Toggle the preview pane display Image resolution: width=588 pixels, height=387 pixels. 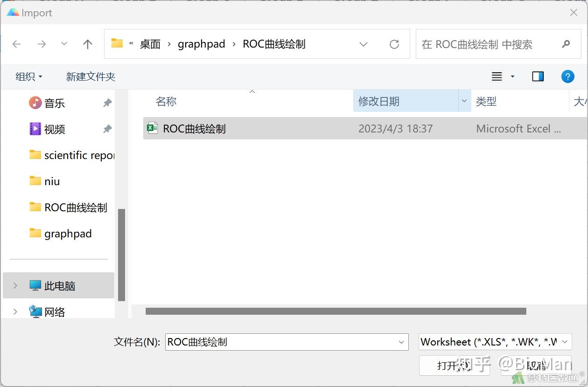(538, 76)
